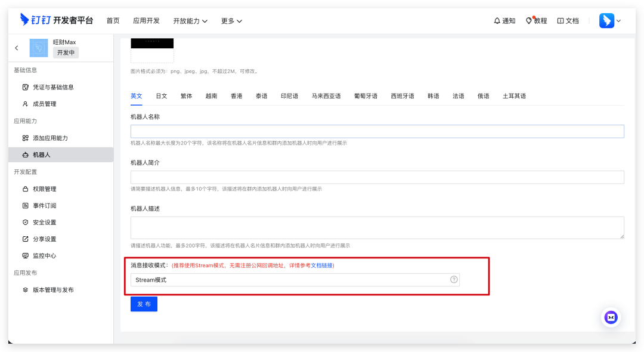Navigate to 版本管理与发布
Image resolution: width=644 pixels, height=352 pixels.
[x=53, y=290]
